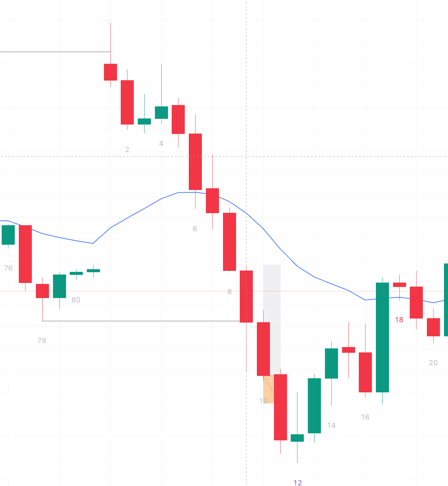
Task: Click the bar label "2"
Action: [127, 149]
